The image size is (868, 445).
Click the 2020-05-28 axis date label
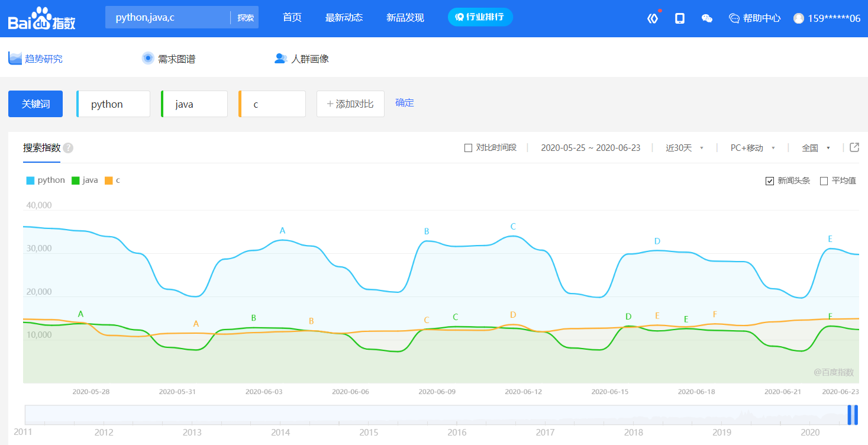pos(91,392)
